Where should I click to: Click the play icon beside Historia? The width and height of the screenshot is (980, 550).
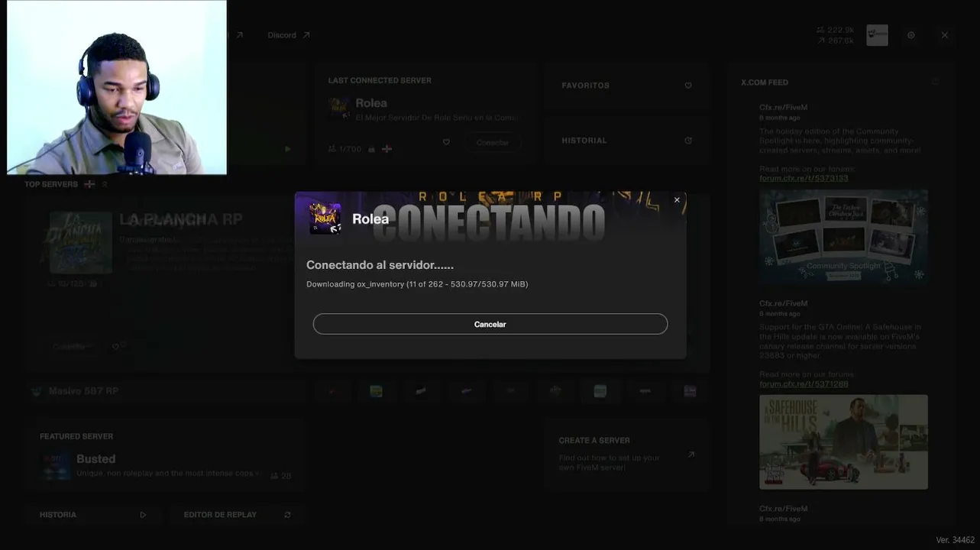pyautogui.click(x=143, y=515)
